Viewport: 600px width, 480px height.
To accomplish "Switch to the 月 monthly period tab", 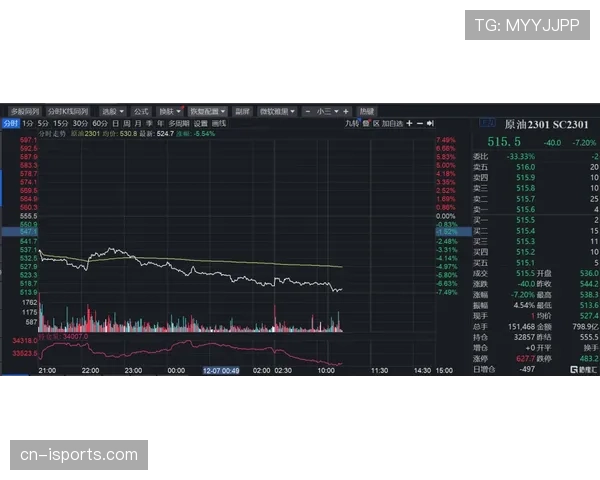I will pyautogui.click(x=138, y=124).
